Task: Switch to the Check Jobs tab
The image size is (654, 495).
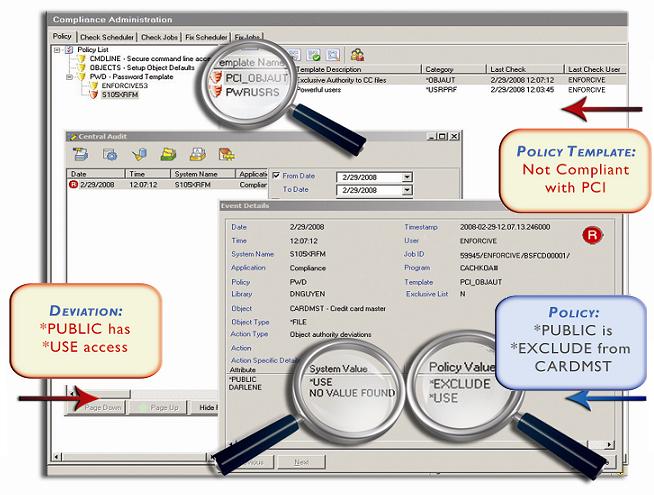Action: 160,37
